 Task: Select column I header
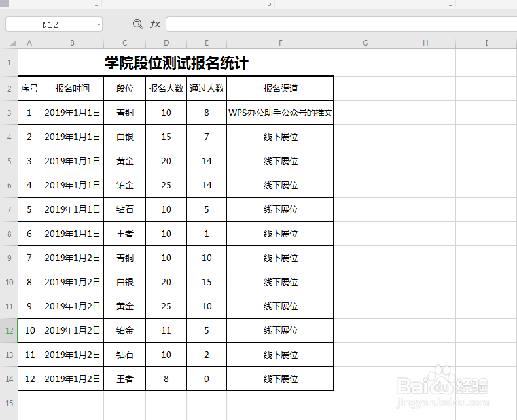point(486,43)
